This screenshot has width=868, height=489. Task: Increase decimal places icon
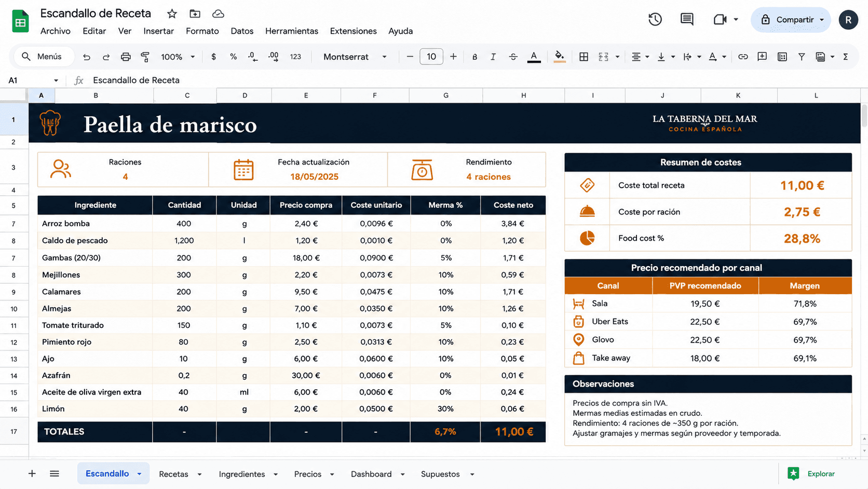[x=273, y=57]
